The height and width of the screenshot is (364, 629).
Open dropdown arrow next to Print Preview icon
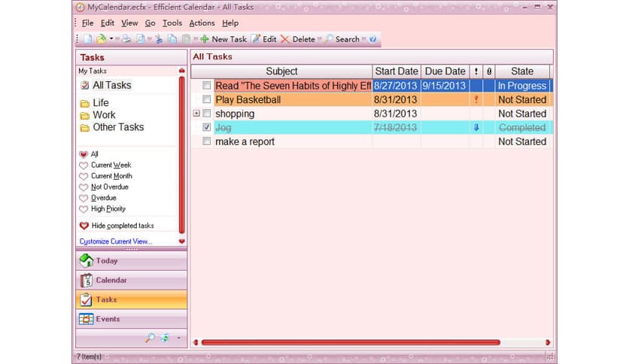click(150, 39)
